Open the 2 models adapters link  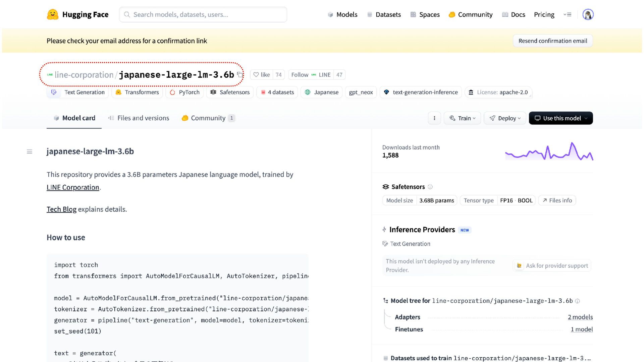580,317
